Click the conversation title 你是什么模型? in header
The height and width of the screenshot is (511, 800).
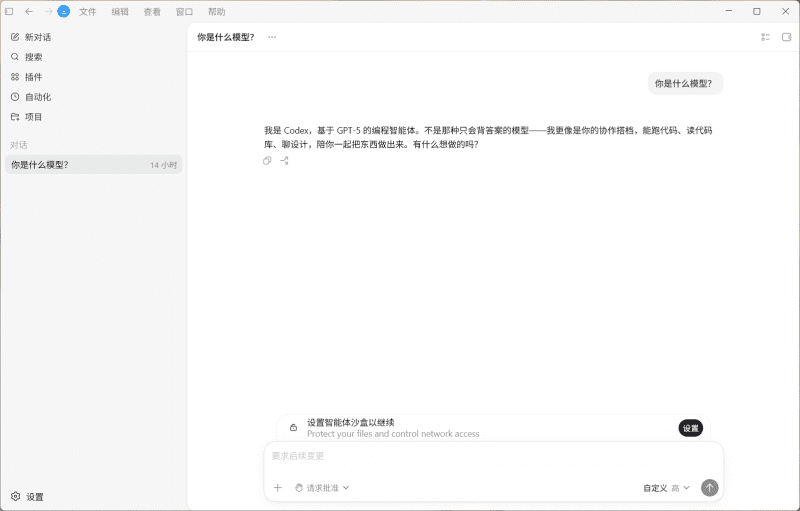(226, 37)
